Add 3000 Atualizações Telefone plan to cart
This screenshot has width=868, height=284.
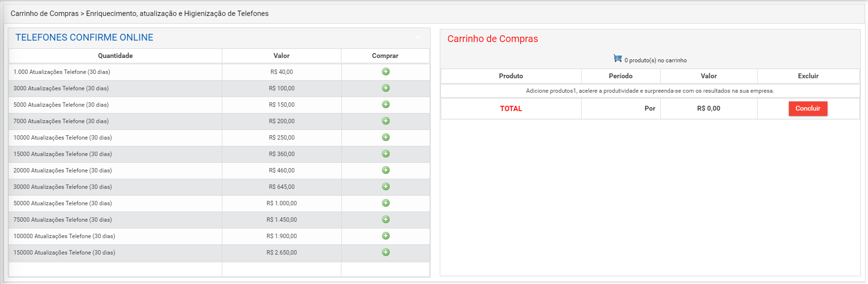(x=386, y=88)
